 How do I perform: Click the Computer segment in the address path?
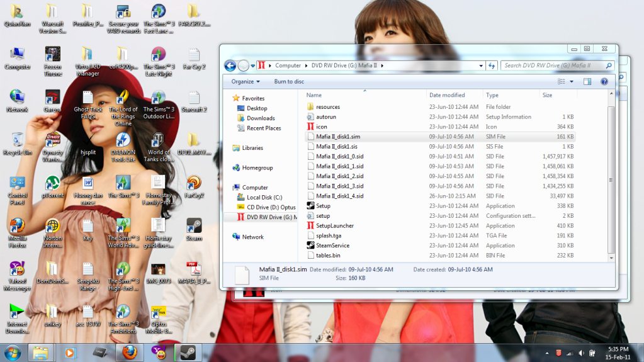(288, 65)
